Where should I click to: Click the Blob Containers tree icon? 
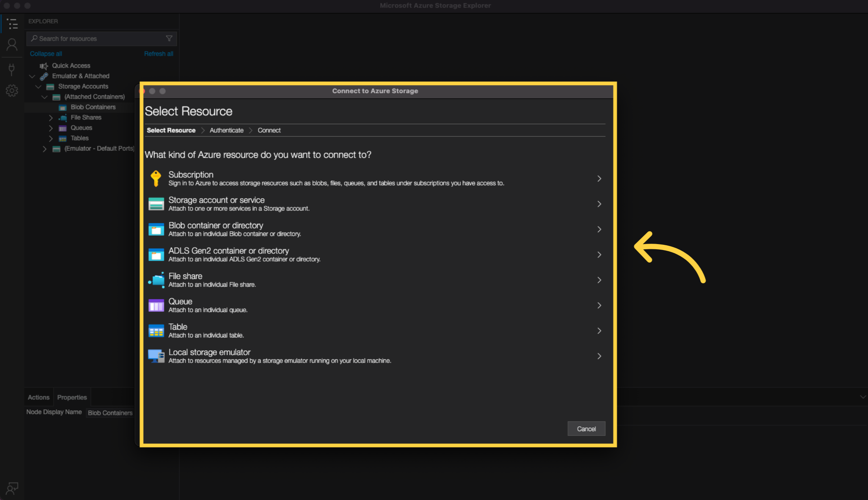63,107
